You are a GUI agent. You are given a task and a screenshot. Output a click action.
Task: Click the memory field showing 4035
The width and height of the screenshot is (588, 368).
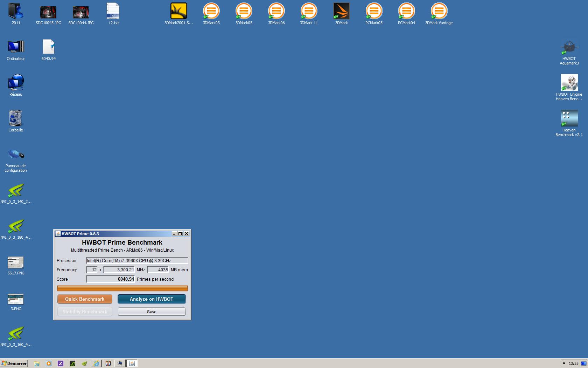pyautogui.click(x=158, y=270)
